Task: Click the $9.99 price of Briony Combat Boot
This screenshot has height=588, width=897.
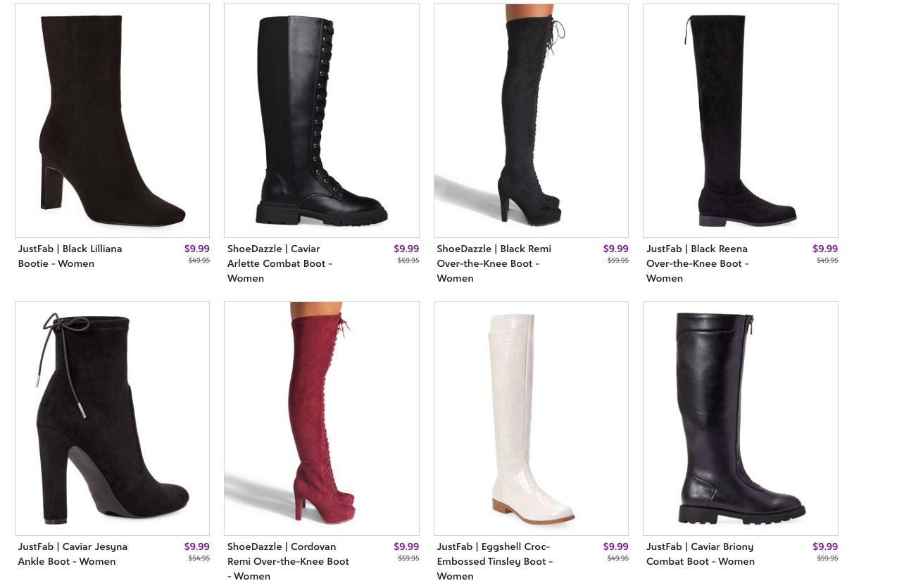Action: (x=825, y=546)
